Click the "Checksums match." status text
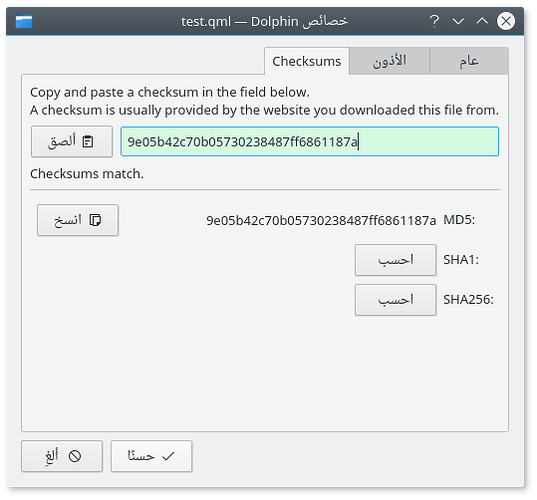The height and width of the screenshot is (500, 537). (87, 174)
